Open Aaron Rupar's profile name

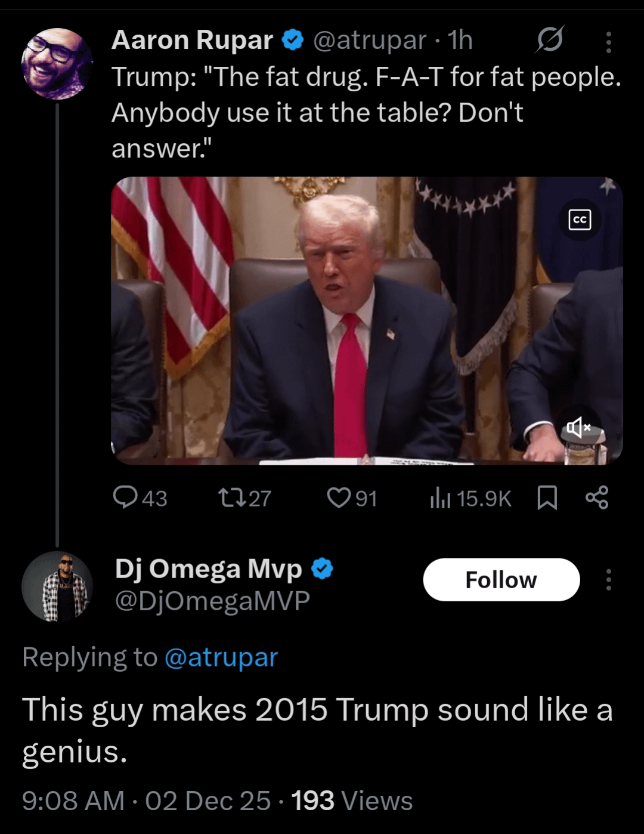pos(192,41)
